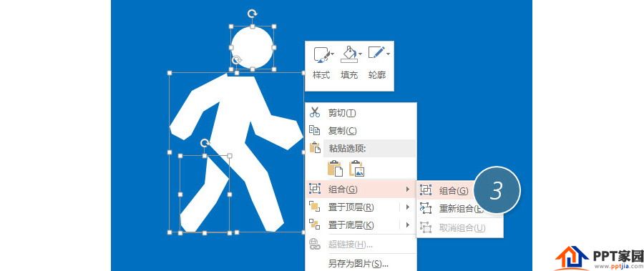Expand the 组合(G) submenu arrow
Image resolution: width=644 pixels, height=271 pixels.
[x=407, y=189]
